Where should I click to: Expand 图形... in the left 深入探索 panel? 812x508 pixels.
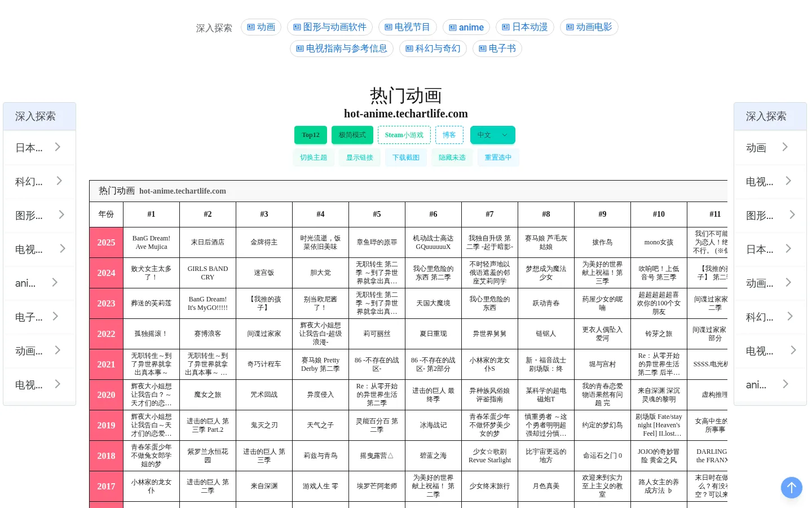coord(39,216)
